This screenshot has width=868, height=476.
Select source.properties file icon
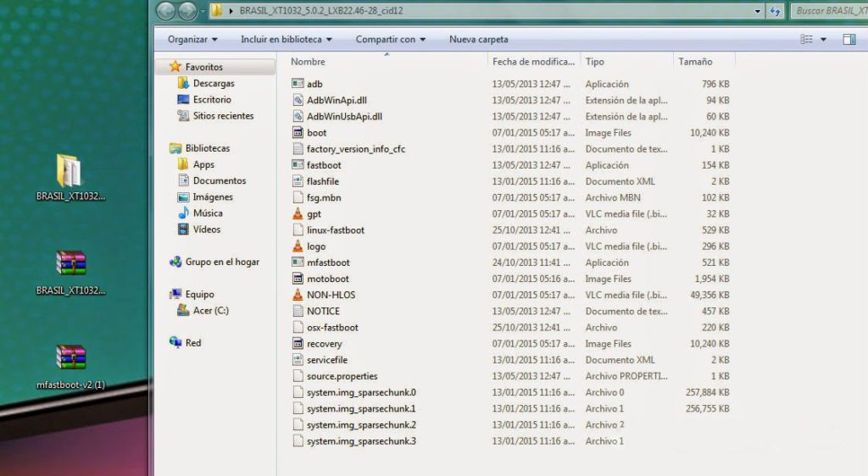[298, 376]
